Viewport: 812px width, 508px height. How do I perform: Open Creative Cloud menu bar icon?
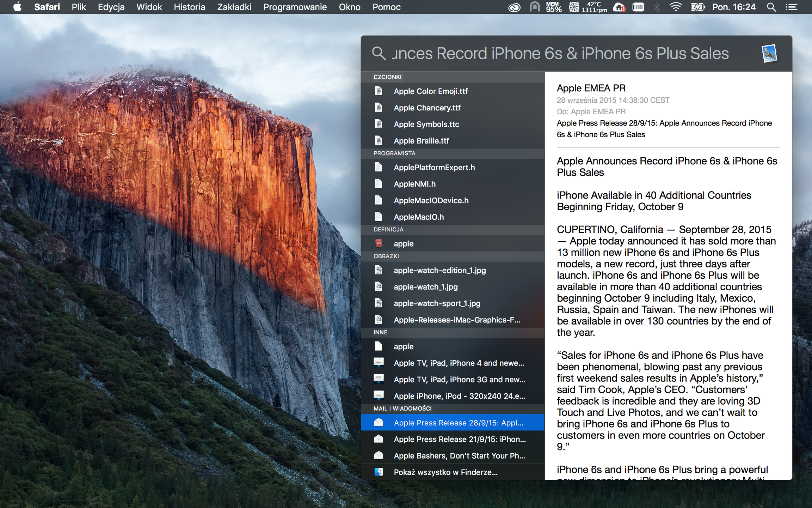point(514,7)
